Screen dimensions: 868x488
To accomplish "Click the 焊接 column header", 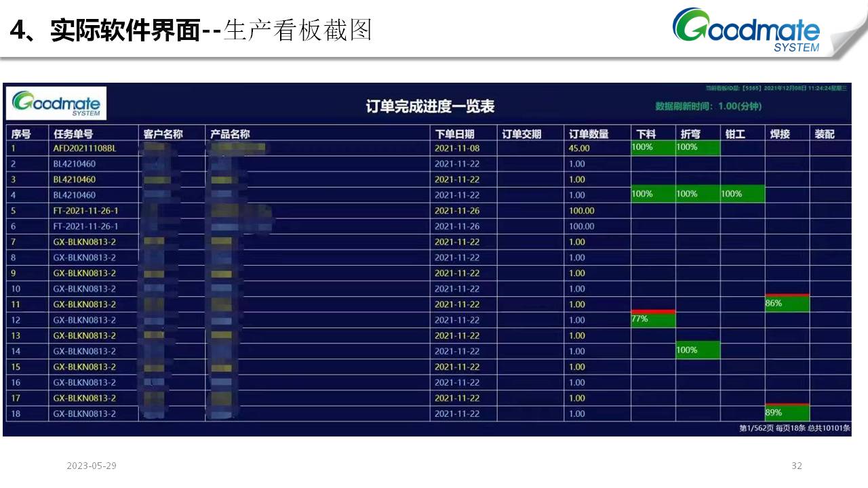I will coord(780,134).
